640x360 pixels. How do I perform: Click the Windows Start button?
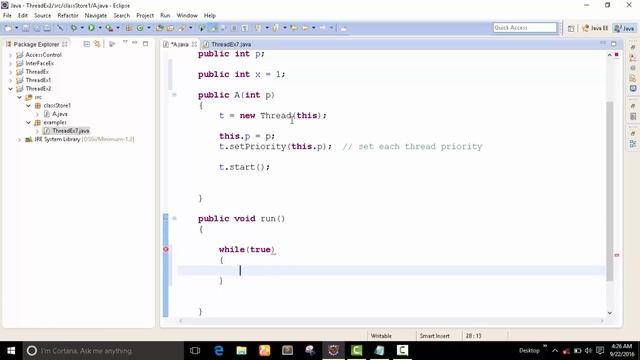pos(11,350)
